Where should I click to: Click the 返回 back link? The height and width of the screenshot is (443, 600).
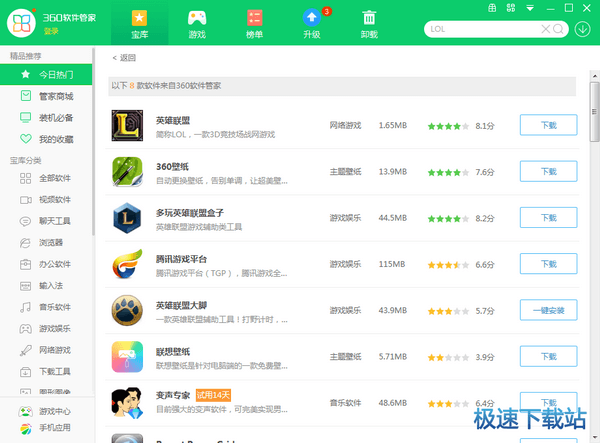point(124,58)
